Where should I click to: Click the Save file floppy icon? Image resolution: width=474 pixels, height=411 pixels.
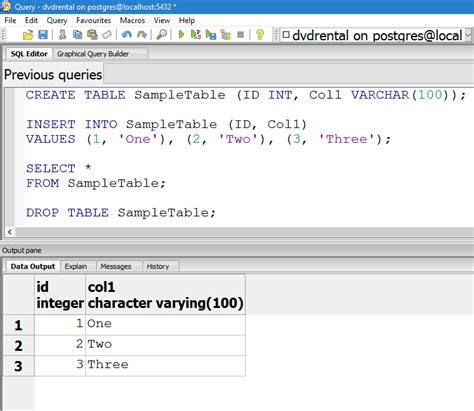pos(43,35)
